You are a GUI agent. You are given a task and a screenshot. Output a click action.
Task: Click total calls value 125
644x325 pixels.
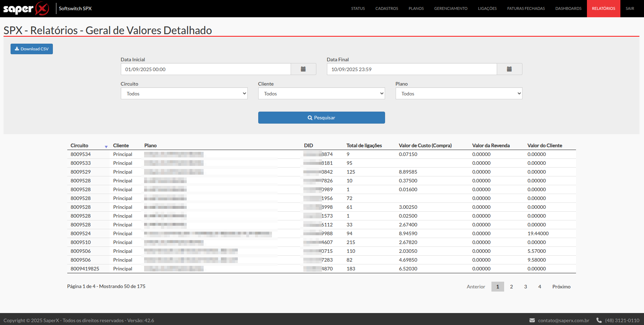coord(351,172)
